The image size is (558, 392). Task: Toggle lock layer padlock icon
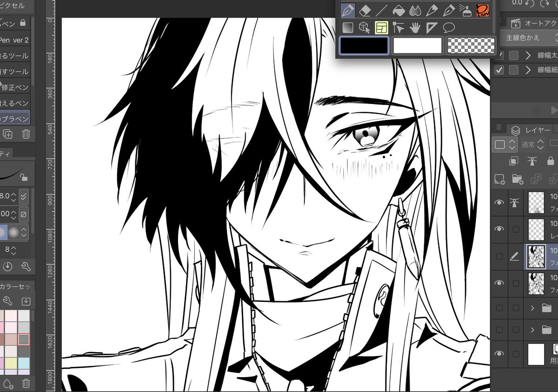coord(551,161)
